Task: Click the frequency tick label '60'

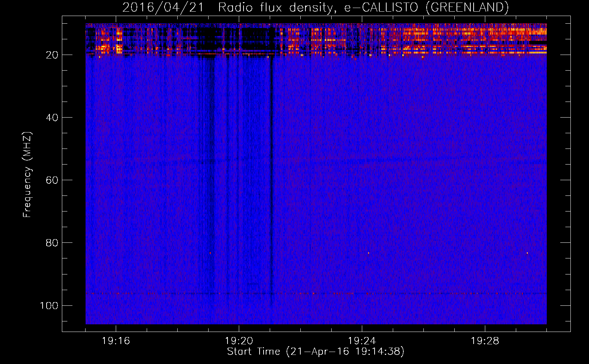Action: (x=52, y=180)
